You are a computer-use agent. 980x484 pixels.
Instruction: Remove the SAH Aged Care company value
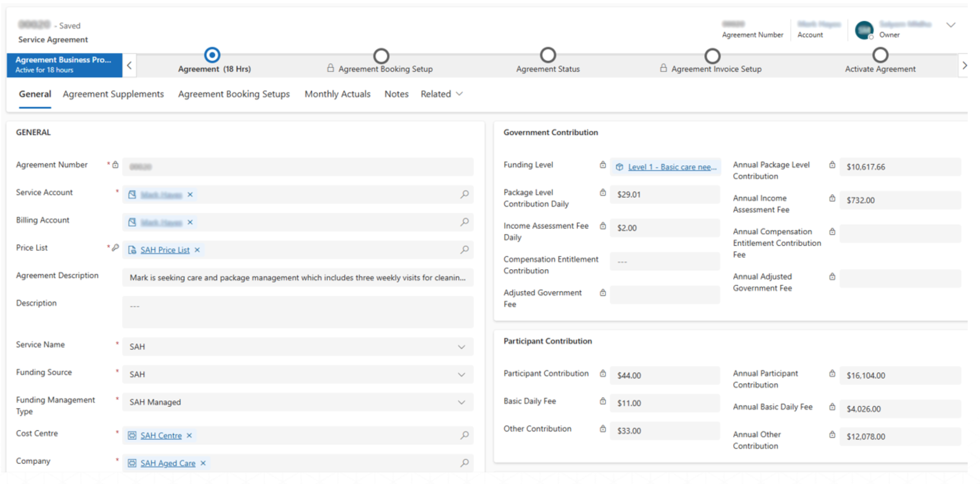(x=203, y=463)
